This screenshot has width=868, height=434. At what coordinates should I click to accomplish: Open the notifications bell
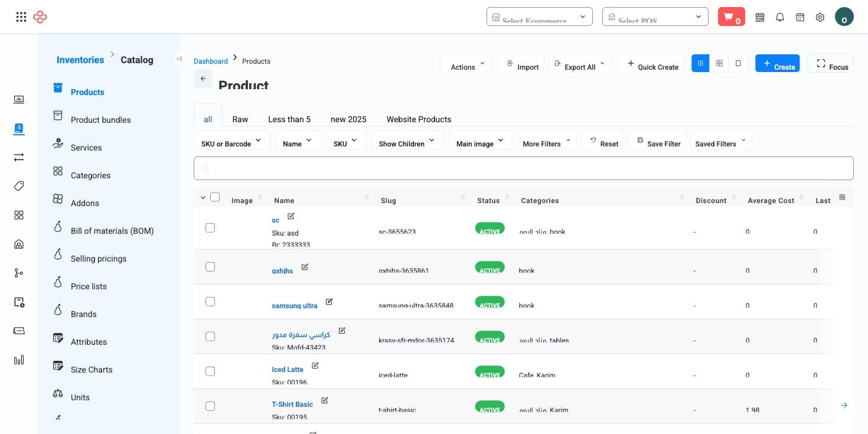click(780, 17)
